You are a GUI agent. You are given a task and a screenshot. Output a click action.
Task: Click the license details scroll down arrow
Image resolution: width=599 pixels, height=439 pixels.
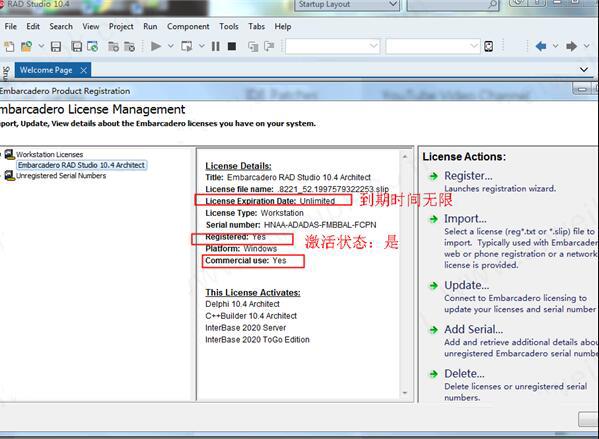(405, 393)
